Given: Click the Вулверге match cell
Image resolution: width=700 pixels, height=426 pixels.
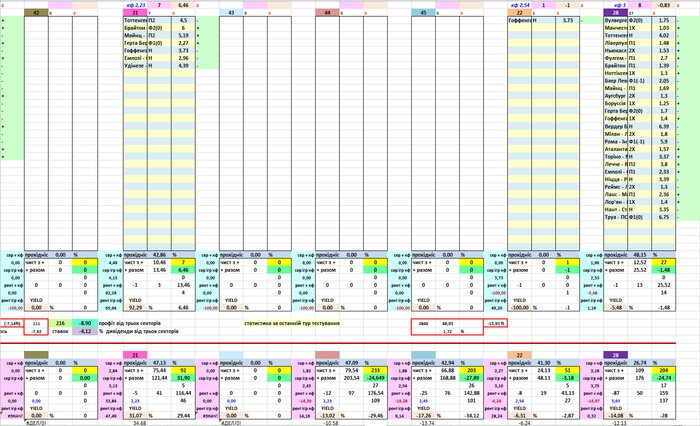Looking at the screenshot, I should tap(616, 20).
